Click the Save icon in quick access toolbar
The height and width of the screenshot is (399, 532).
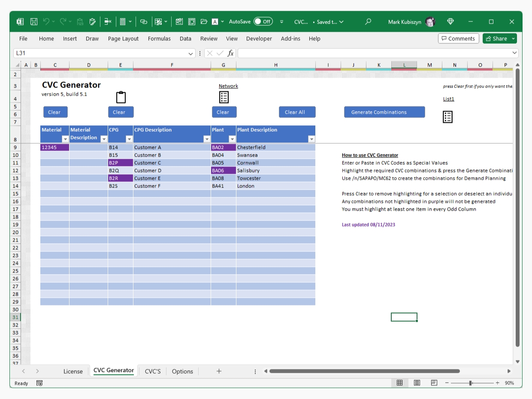pos(34,21)
